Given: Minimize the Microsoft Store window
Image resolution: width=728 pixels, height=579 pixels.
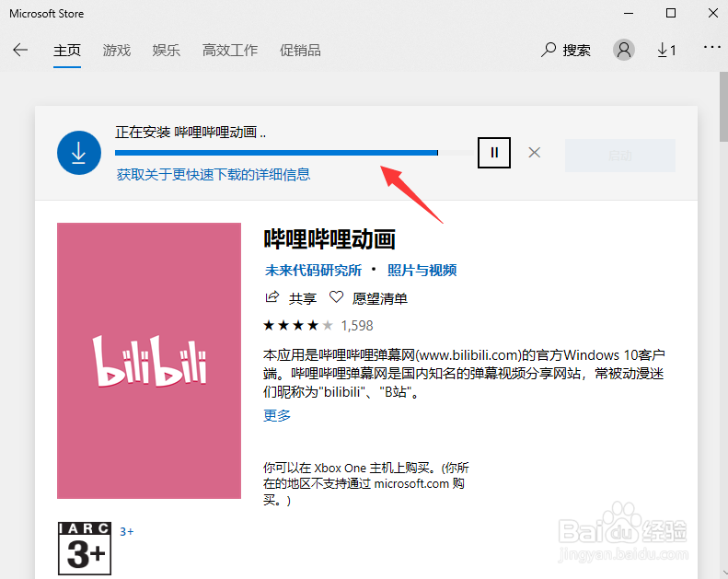Looking at the screenshot, I should (x=629, y=13).
